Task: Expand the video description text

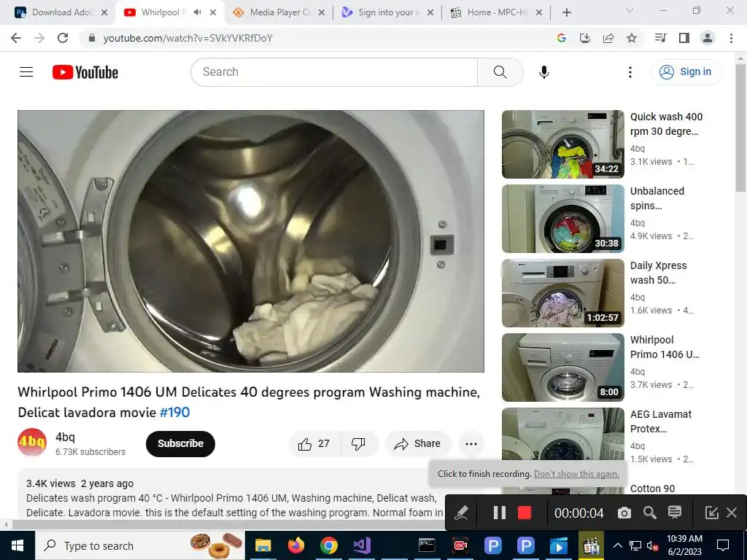Action: point(234,505)
